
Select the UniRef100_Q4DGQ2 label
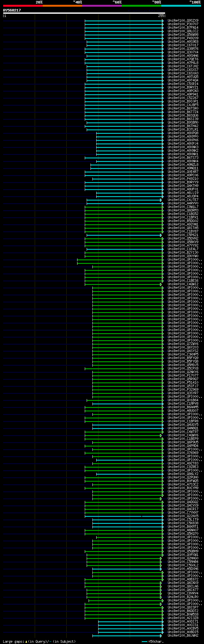[x=183, y=502]
